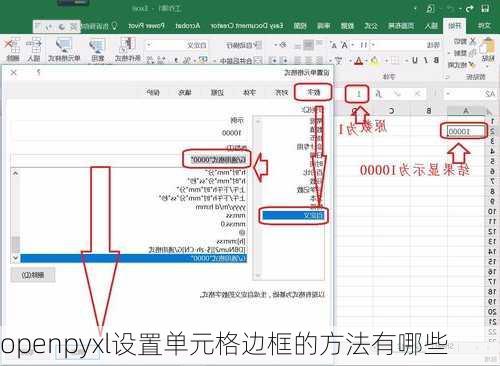This screenshot has height=366, width=500.
Task: Click the red Font Color A
Action: [x=358, y=61]
